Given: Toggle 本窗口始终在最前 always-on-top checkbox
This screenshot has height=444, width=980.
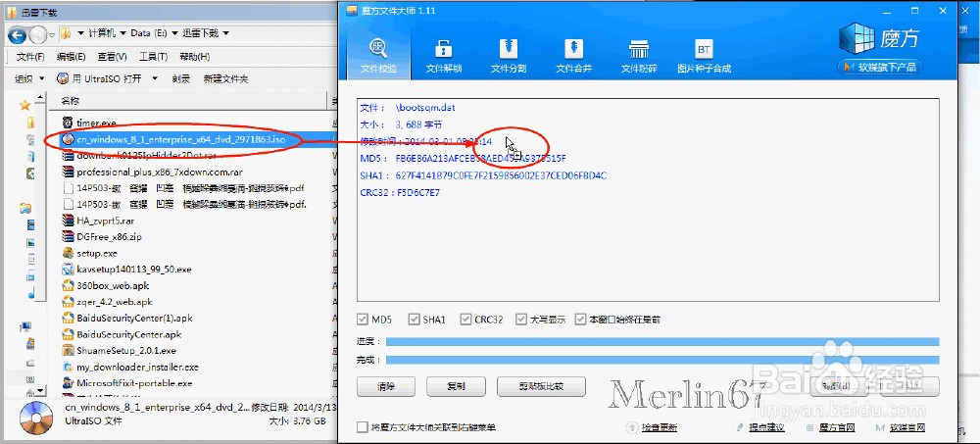Looking at the screenshot, I should click(x=580, y=319).
